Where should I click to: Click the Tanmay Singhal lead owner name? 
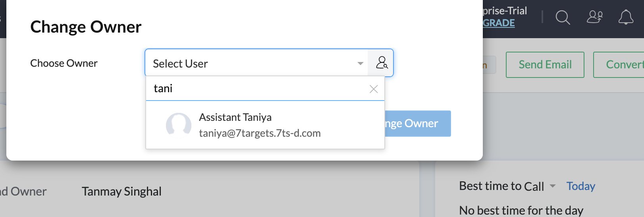[121, 192]
